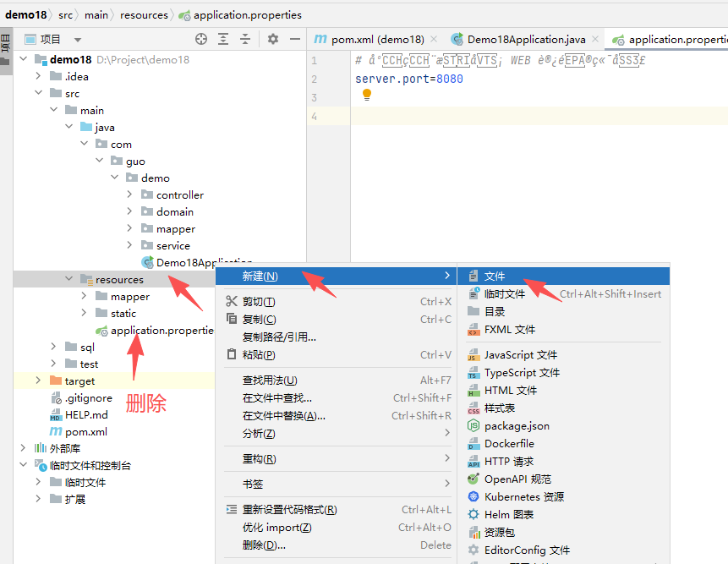Select 文件 in the 新建 submenu
This screenshot has width=728, height=564.
[495, 277]
